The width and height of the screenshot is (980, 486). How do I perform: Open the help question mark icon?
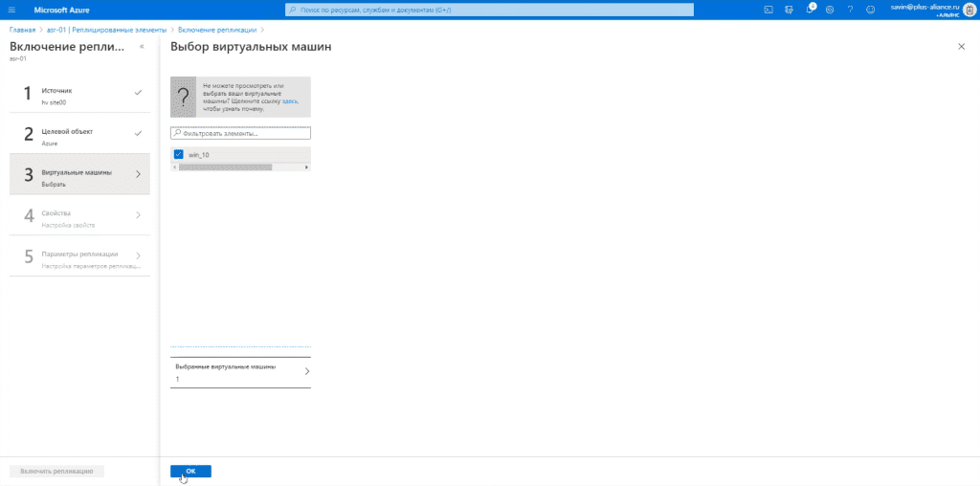click(850, 10)
